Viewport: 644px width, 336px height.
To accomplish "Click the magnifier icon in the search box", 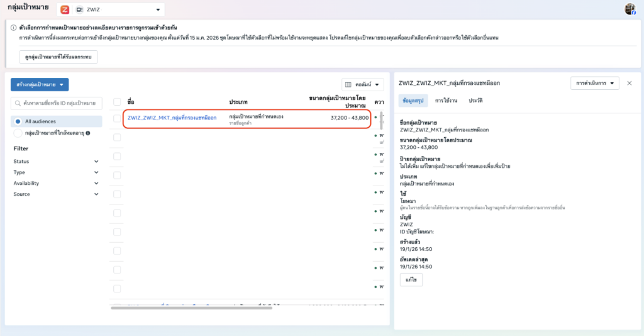I will click(x=17, y=103).
